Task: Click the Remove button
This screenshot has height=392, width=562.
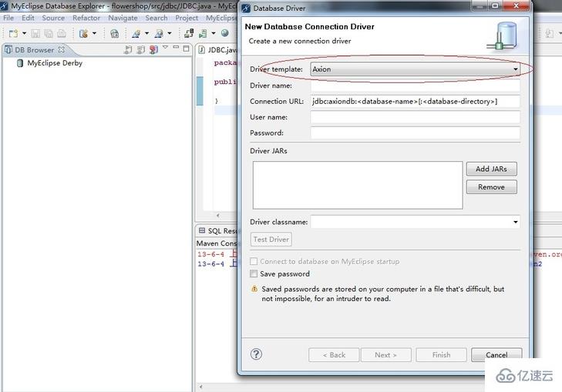Action: pos(491,187)
